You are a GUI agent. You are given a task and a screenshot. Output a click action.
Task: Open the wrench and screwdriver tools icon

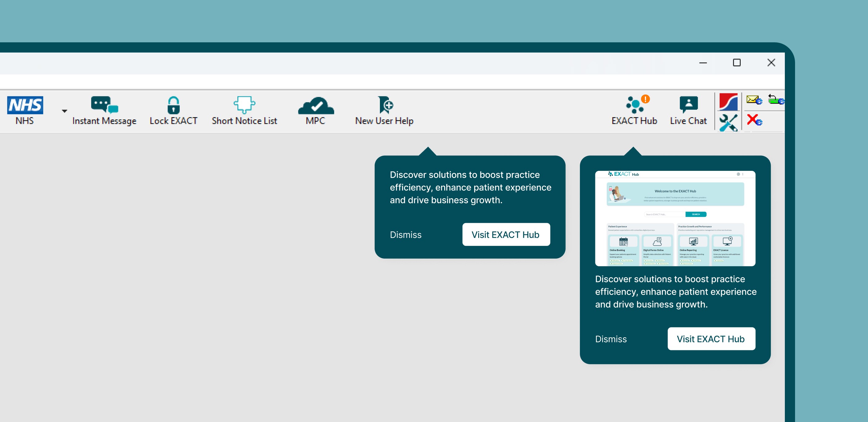tap(728, 123)
